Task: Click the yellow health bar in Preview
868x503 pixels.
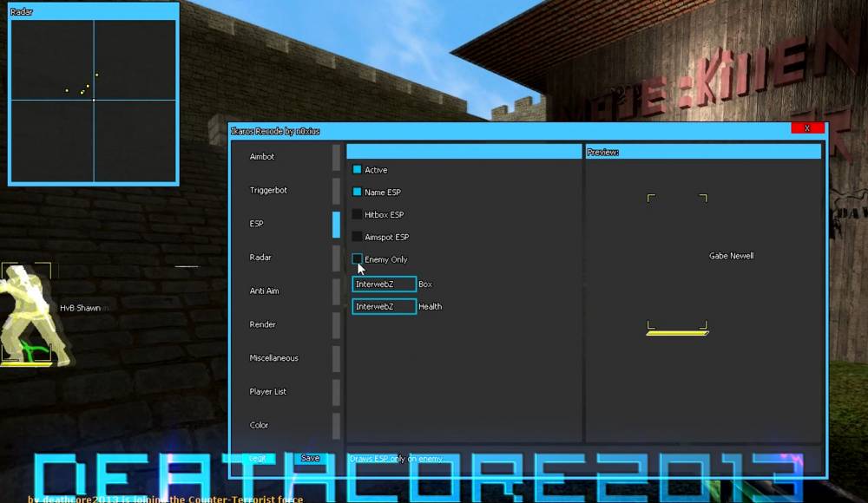Action: [x=677, y=333]
